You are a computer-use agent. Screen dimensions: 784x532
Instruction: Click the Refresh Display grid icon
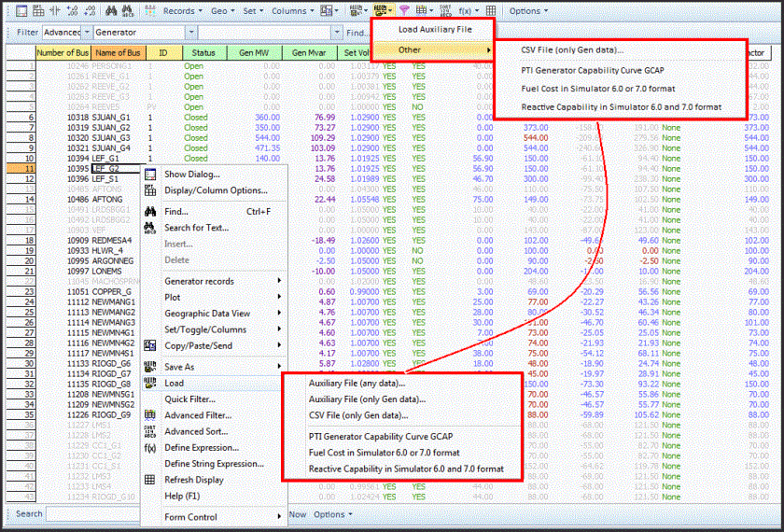(x=149, y=480)
